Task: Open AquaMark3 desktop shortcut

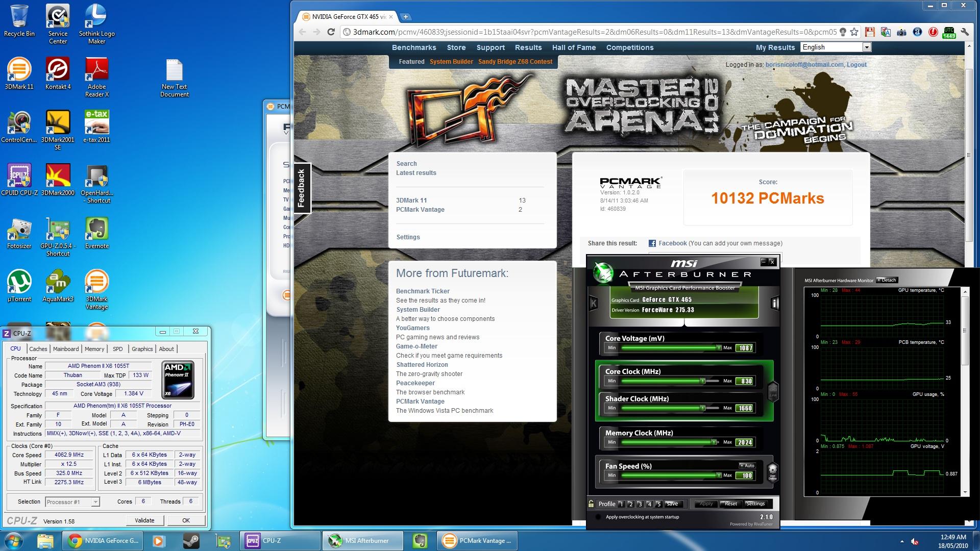Action: tap(58, 286)
